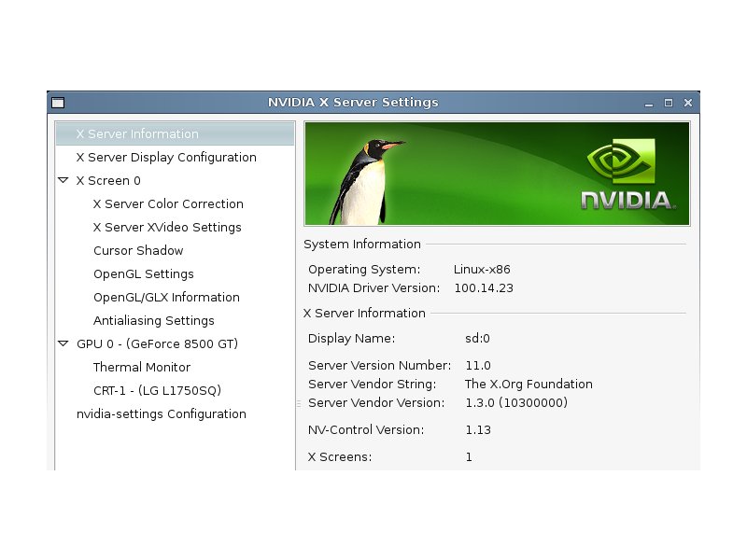Image resolution: width=747 pixels, height=560 pixels.
Task: Click the NV-Control Version 1.13 value
Action: pyautogui.click(x=478, y=430)
